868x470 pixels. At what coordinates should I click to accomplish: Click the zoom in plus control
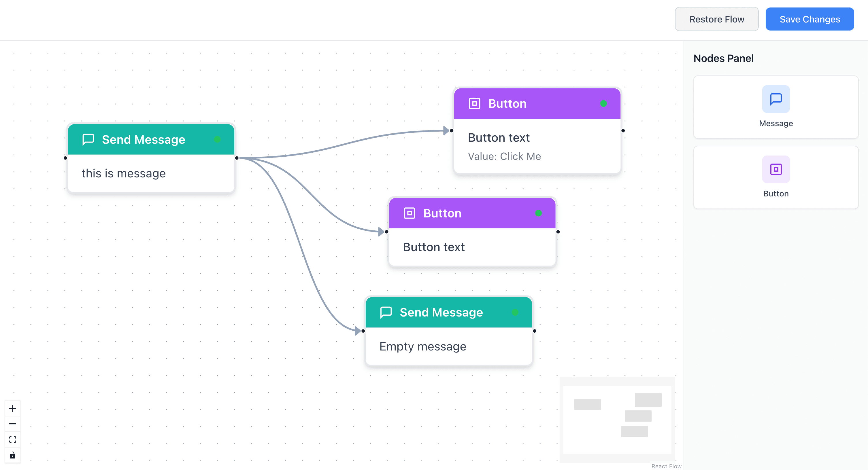click(x=12, y=408)
